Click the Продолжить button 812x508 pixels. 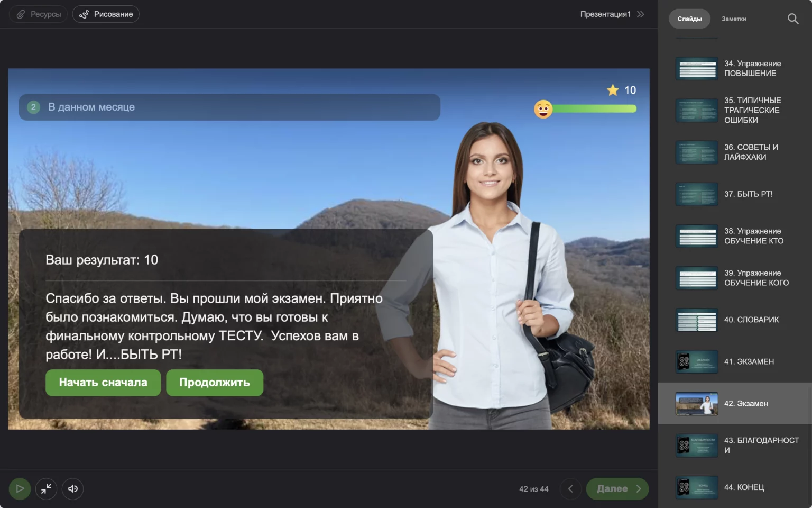(x=215, y=383)
